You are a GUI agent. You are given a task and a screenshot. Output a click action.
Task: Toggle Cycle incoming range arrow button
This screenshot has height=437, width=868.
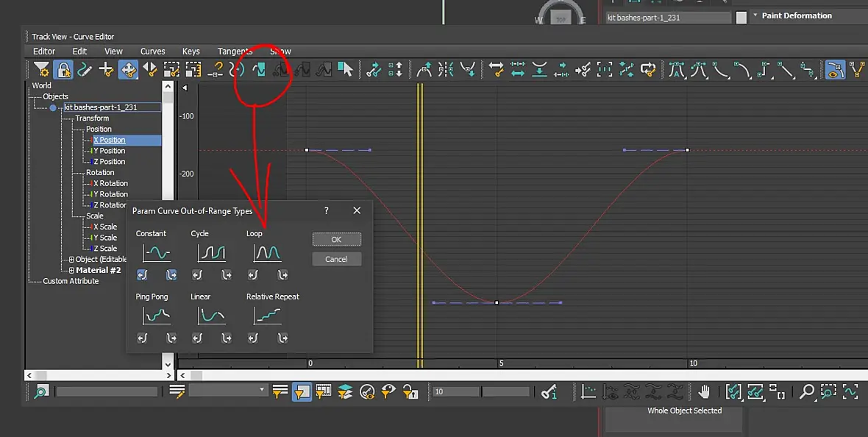[197, 274]
